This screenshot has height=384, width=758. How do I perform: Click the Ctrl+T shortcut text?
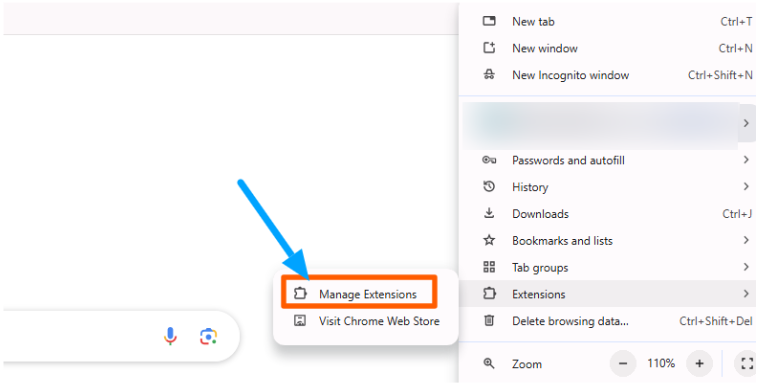(x=736, y=21)
